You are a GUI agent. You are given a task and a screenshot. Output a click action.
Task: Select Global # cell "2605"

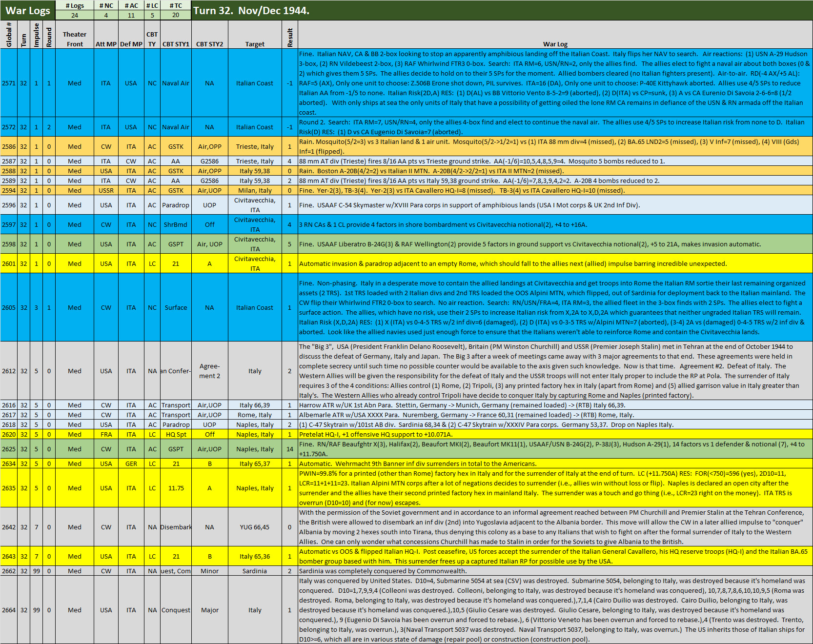coord(9,307)
